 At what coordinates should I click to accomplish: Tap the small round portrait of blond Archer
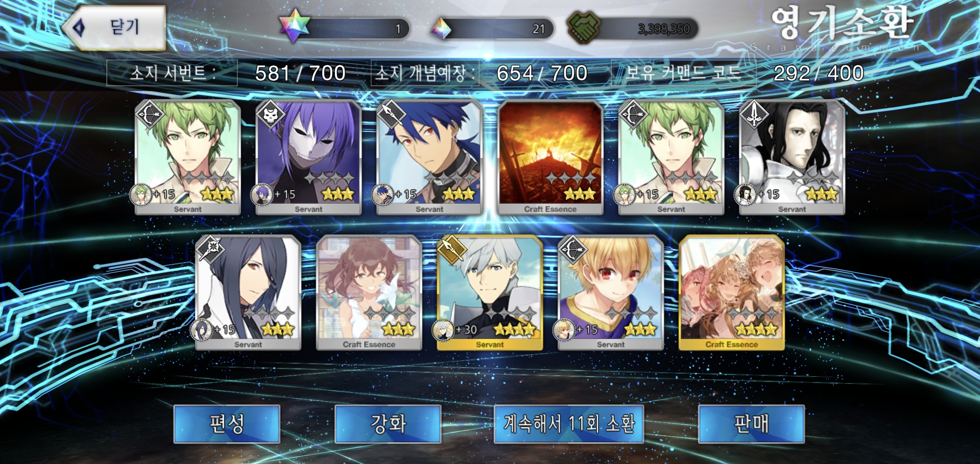coord(563,330)
